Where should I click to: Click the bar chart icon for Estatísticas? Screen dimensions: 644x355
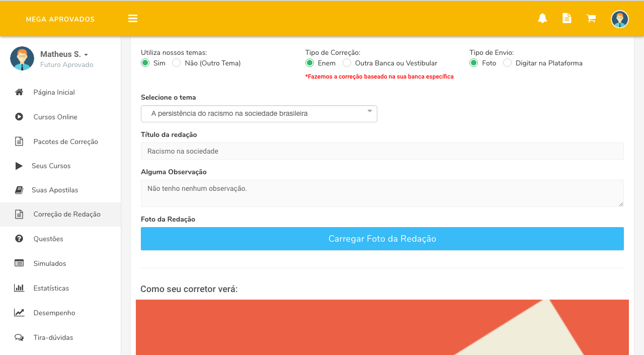(x=19, y=288)
